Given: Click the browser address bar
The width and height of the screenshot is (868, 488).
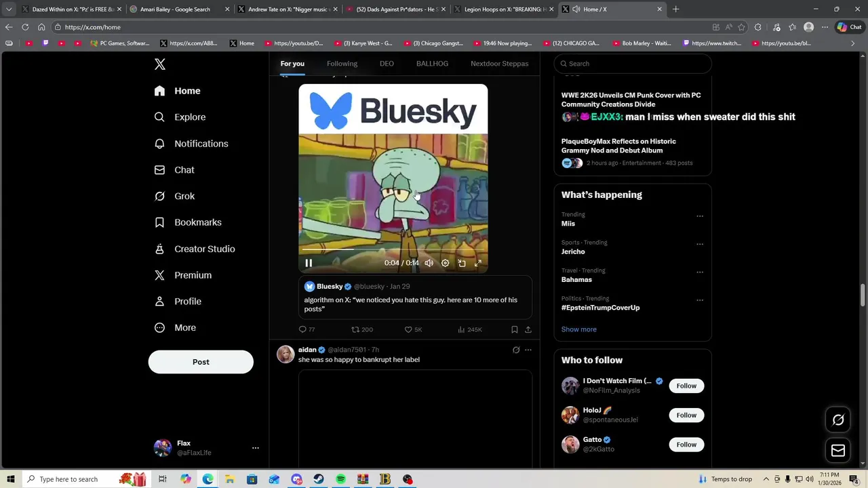Looking at the screenshot, I should [380, 27].
